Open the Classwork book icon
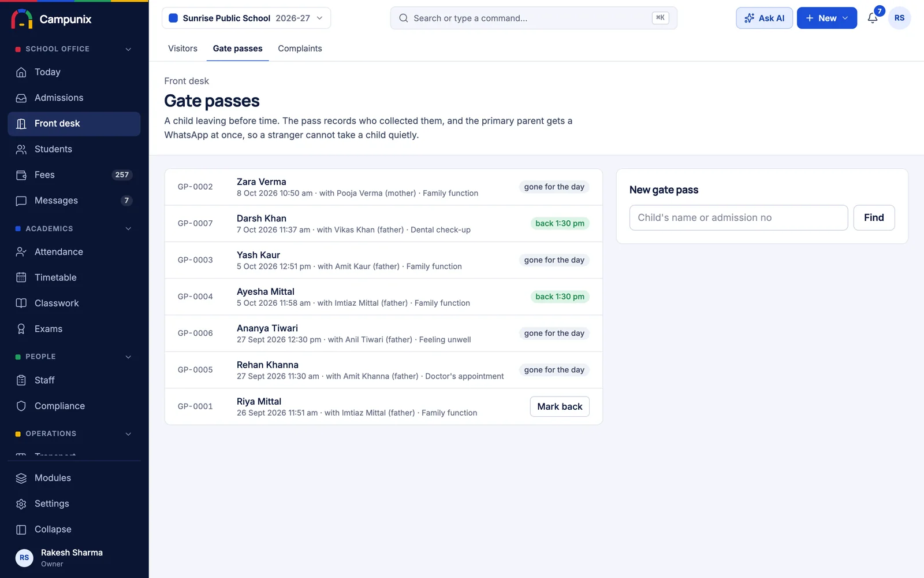924x578 pixels. (21, 303)
